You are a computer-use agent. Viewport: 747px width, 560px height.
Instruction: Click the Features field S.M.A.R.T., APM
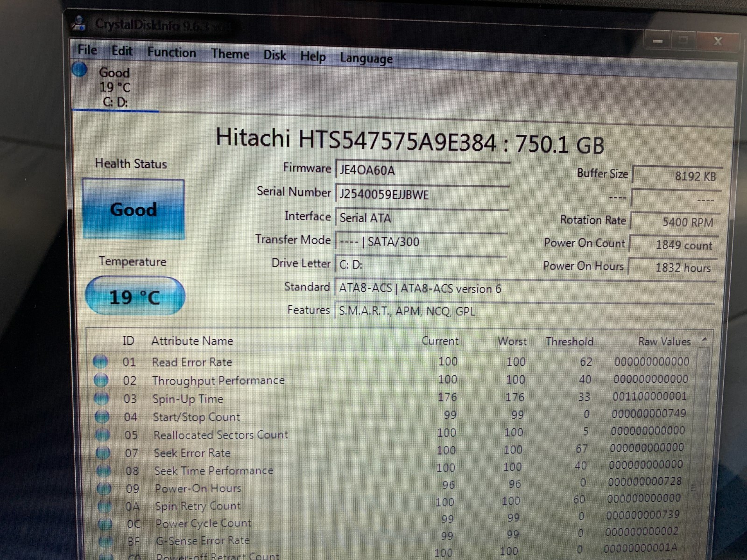(x=524, y=311)
